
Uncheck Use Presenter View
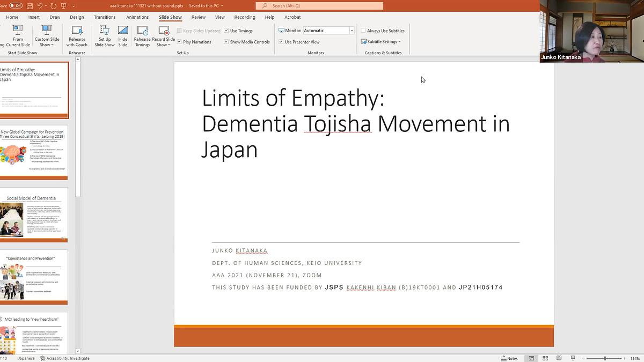click(280, 41)
